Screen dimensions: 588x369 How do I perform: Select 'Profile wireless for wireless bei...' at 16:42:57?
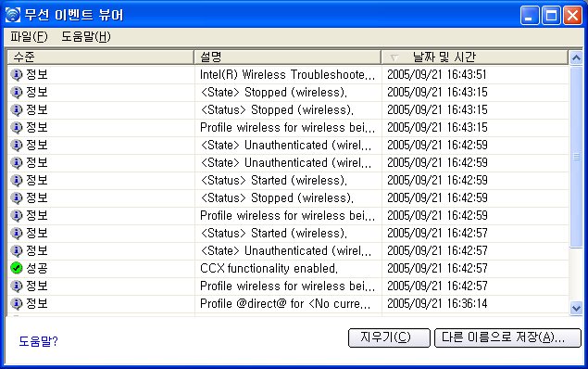(287, 286)
